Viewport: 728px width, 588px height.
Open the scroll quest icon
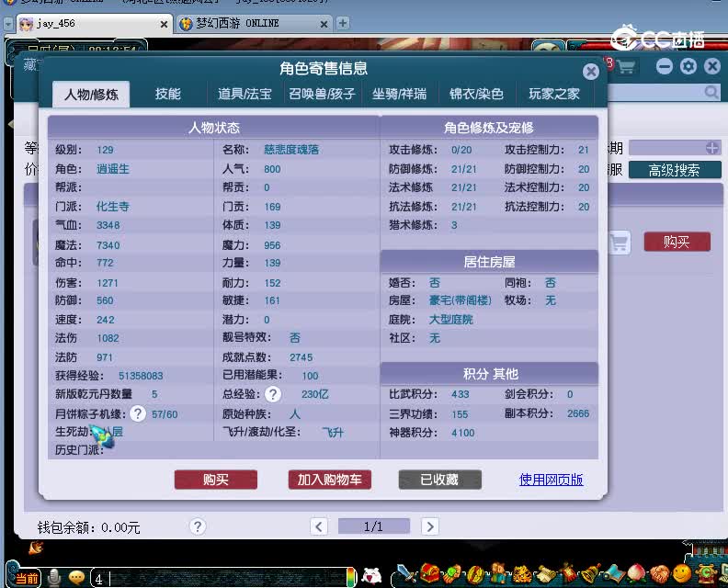tap(545, 574)
